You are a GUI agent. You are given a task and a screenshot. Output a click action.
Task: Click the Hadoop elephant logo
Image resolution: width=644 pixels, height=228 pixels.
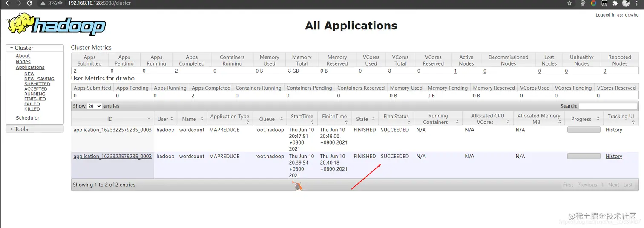click(x=56, y=24)
